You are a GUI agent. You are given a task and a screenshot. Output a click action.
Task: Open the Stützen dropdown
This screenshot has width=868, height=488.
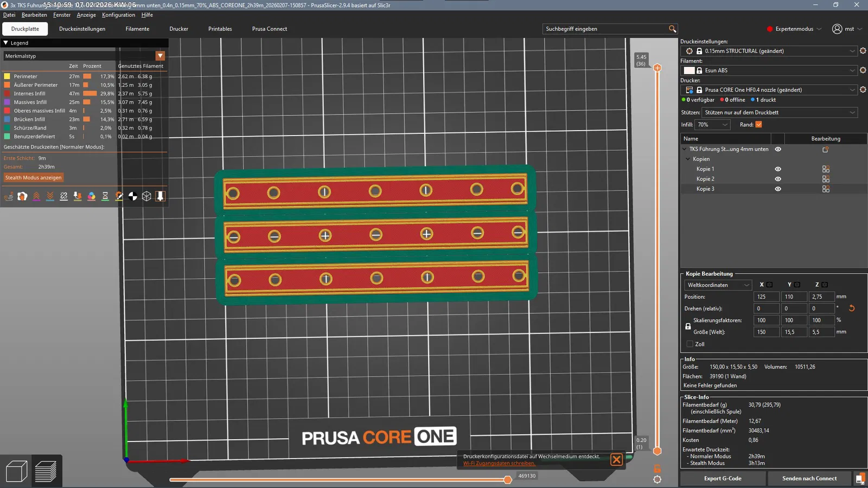780,112
